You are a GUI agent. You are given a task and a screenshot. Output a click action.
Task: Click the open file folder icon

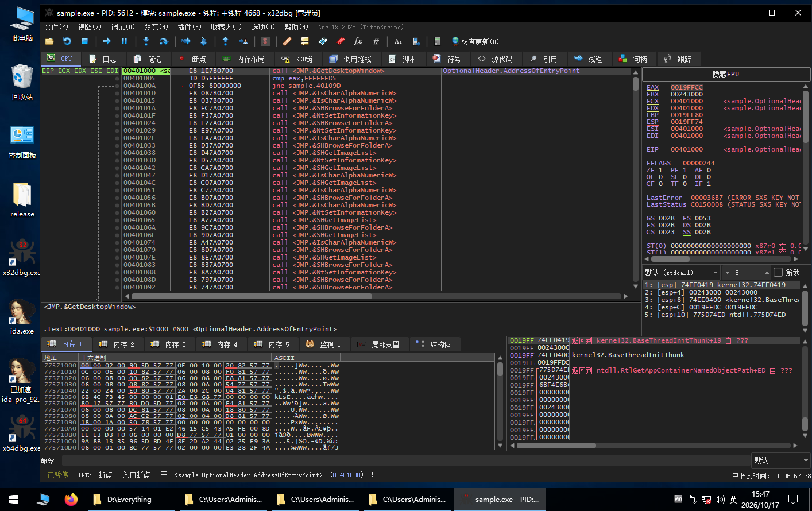click(49, 41)
